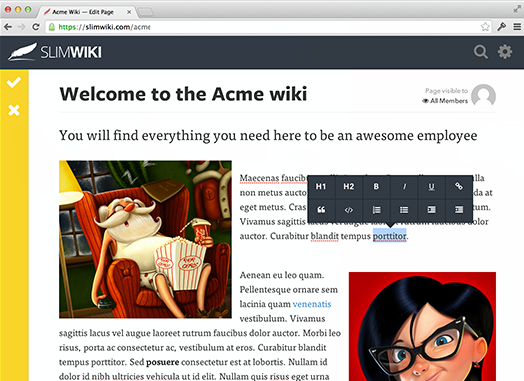The image size is (524, 381).
Task: Apply blockquote with the quote icon
Action: (321, 210)
